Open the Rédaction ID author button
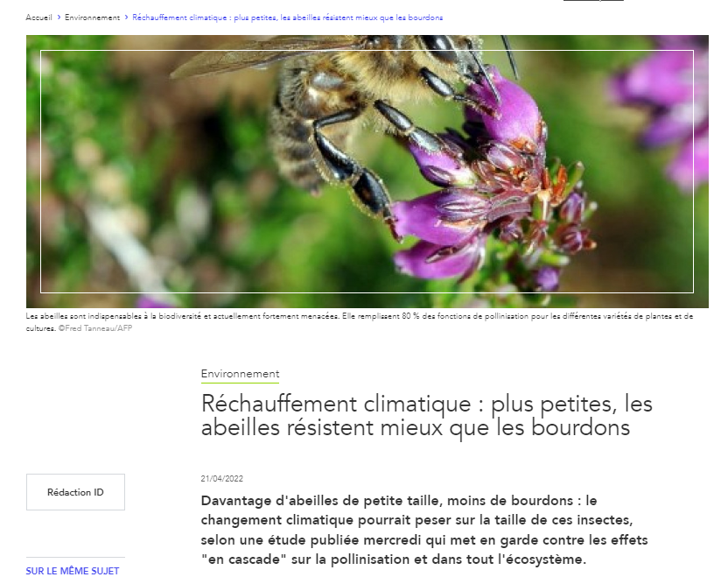 tap(75, 492)
